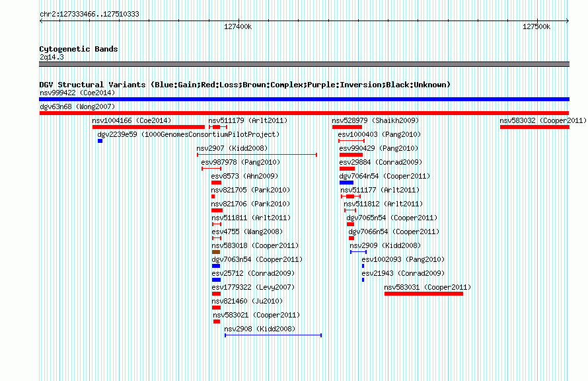Open esv25712 (Conrad2009) variant label
This screenshot has width=588, height=381.
point(253,273)
